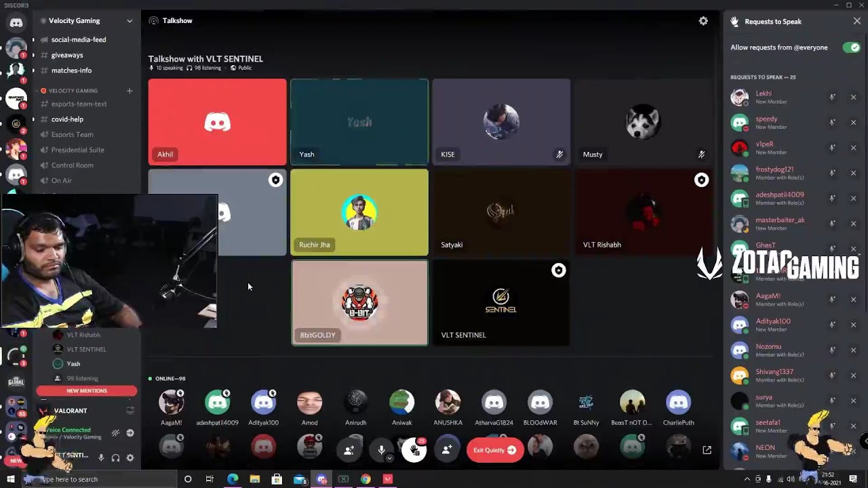Open raised-hand requests list button
The image size is (868, 488).
(x=414, y=450)
